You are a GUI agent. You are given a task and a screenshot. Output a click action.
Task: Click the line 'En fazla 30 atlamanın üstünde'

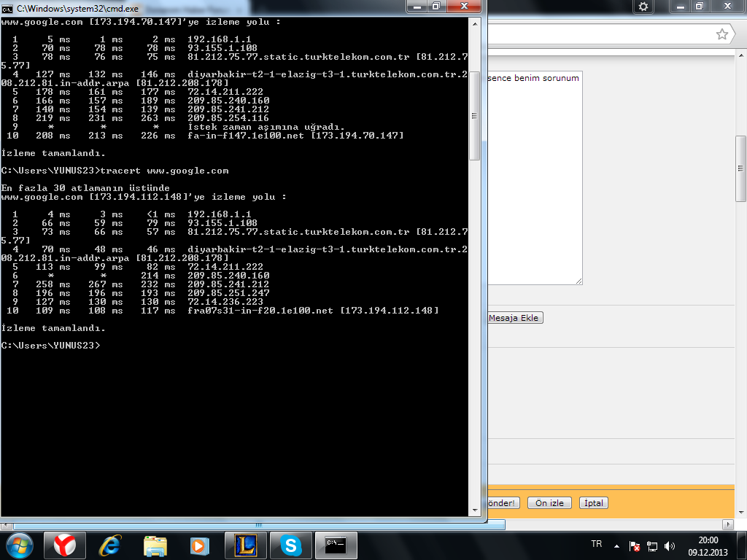coord(85,188)
